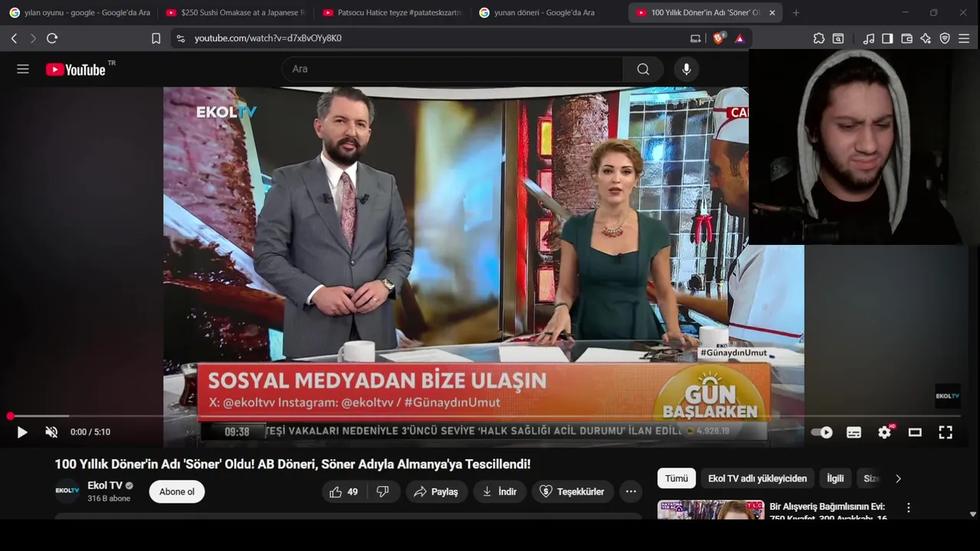Screen dimensions: 980x551
Task: Click the 316 B abone subscriber count
Action: (109, 498)
